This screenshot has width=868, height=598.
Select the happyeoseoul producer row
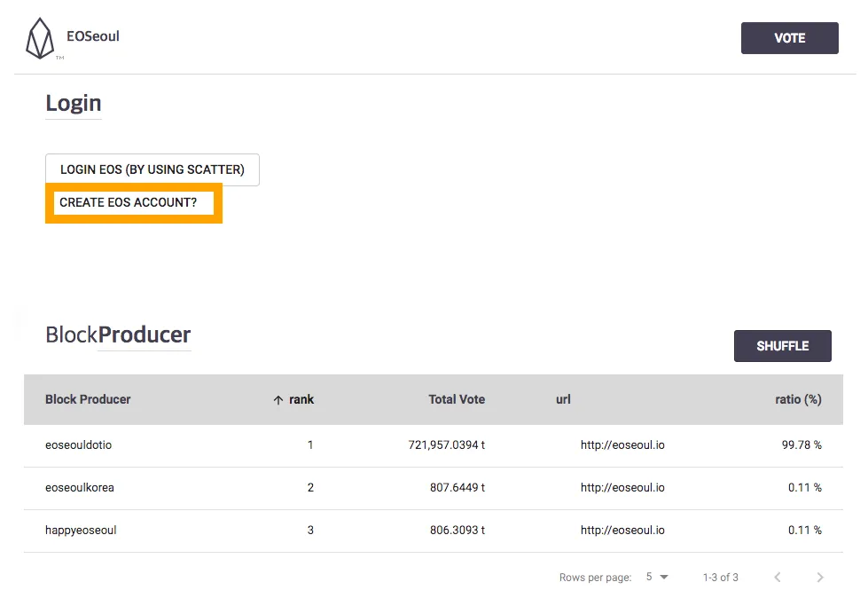(x=434, y=531)
